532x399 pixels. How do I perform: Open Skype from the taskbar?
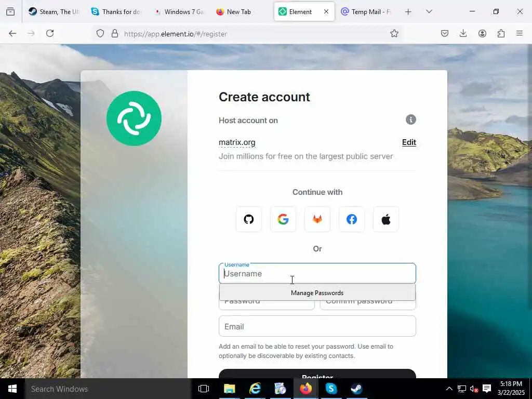point(331,389)
